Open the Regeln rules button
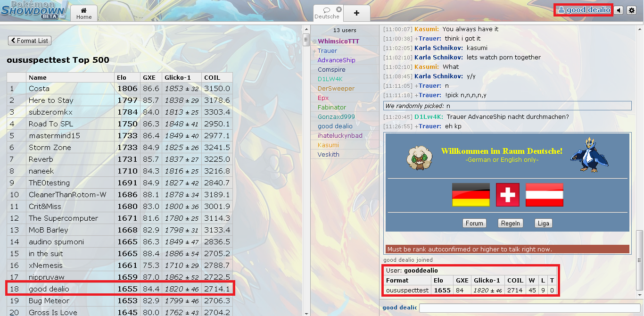644x316 pixels. point(511,224)
